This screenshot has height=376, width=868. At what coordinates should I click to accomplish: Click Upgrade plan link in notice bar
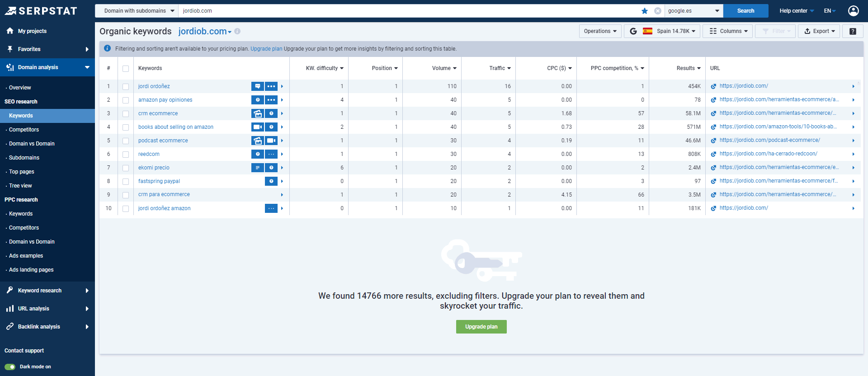266,49
